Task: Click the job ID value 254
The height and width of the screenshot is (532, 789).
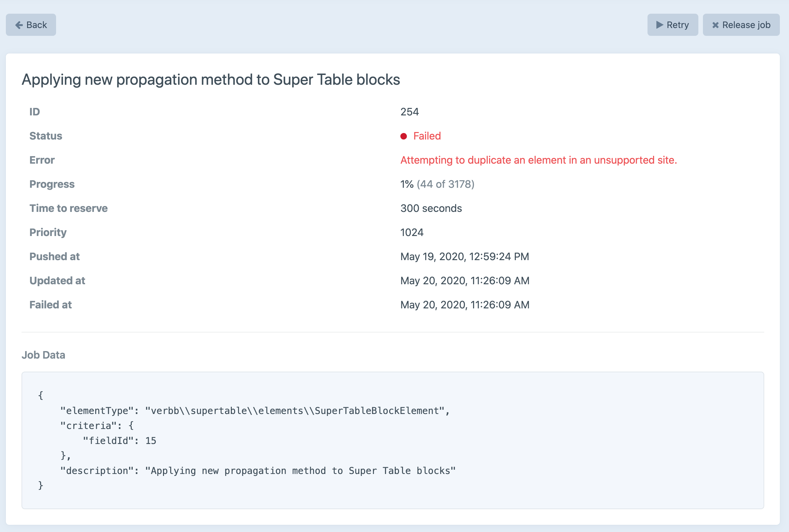Action: tap(409, 111)
